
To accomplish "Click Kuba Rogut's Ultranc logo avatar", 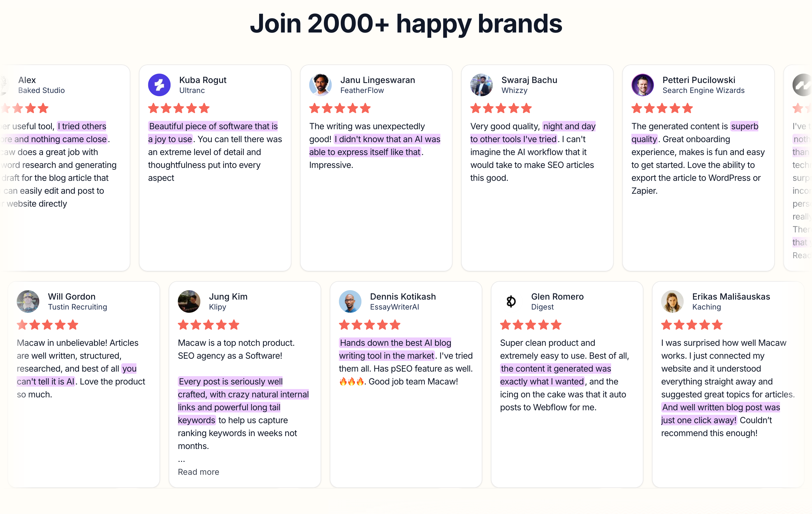I will tap(159, 85).
